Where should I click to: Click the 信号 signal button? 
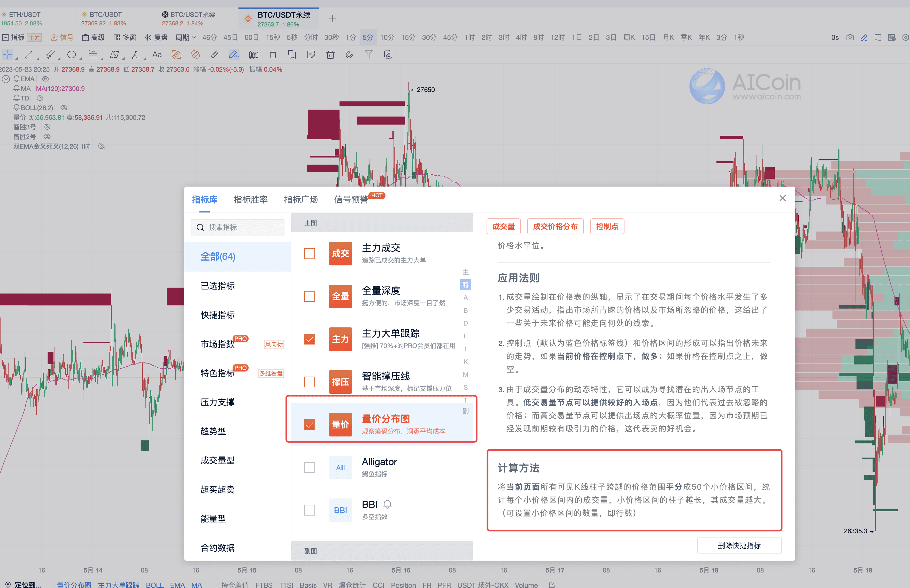coord(62,37)
